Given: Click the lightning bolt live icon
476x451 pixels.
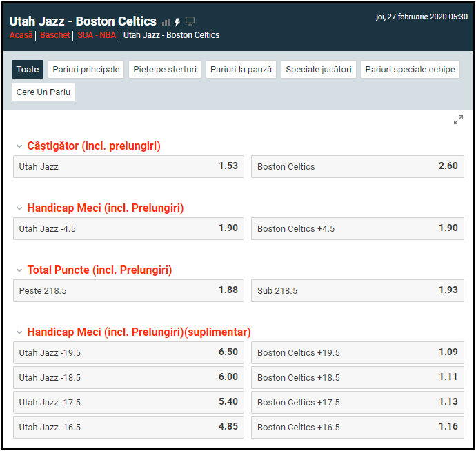Looking at the screenshot, I should tap(177, 22).
